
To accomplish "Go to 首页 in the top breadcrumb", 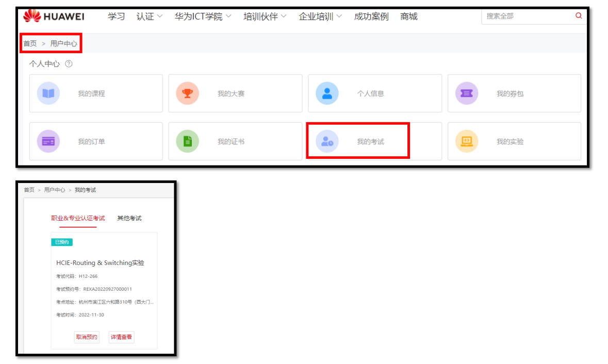I will tap(30, 43).
